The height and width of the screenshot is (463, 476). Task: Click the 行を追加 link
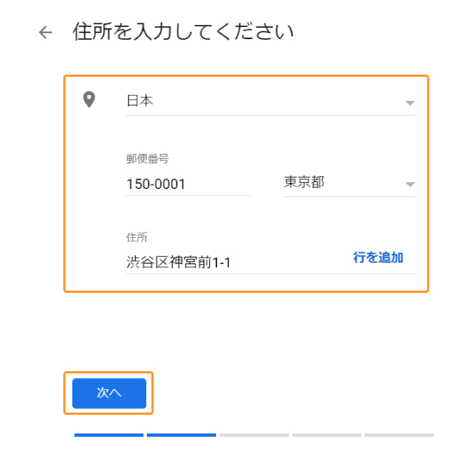378,257
